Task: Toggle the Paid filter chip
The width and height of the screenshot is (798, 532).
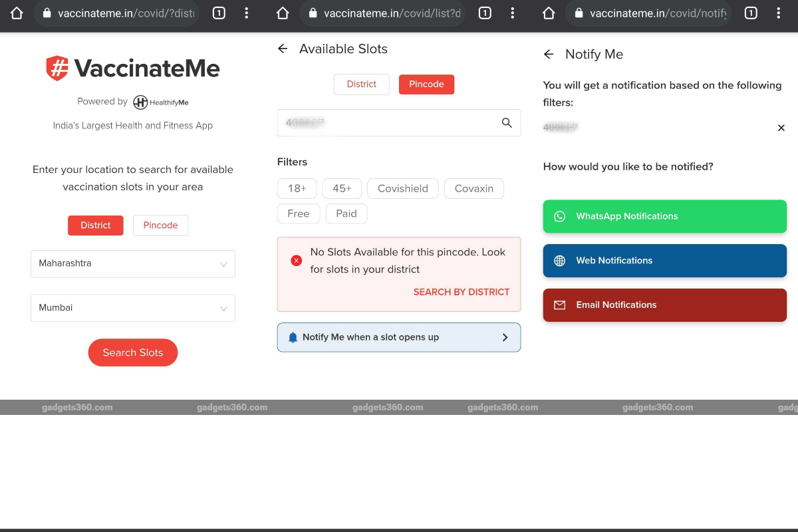Action: [346, 214]
